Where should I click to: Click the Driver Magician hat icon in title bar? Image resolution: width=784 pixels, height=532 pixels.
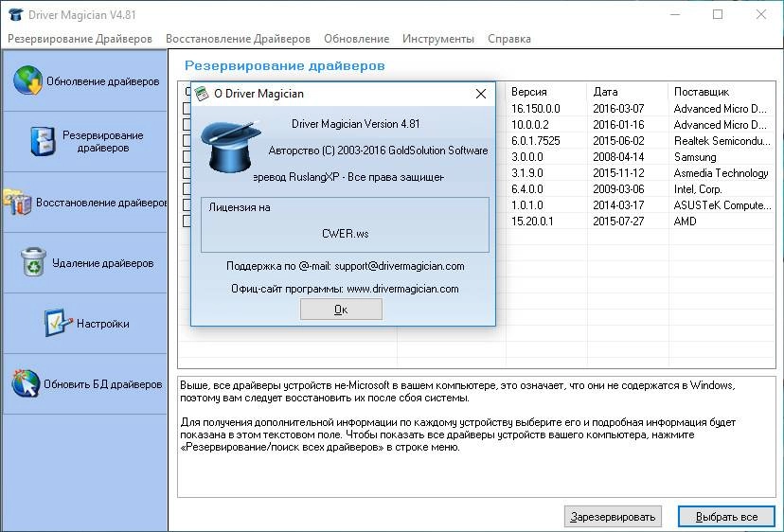pyautogui.click(x=15, y=14)
